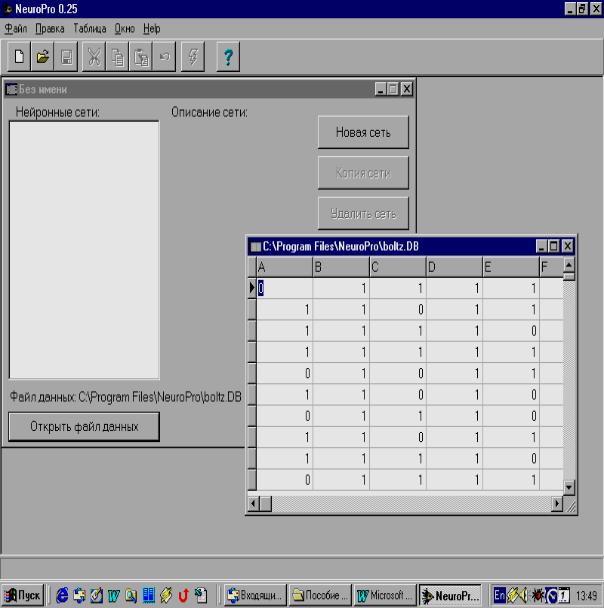Screen dimensions: 604x608
Task: Click the horizontal scrollbar thumb in boltz.DB
Action: [266, 504]
